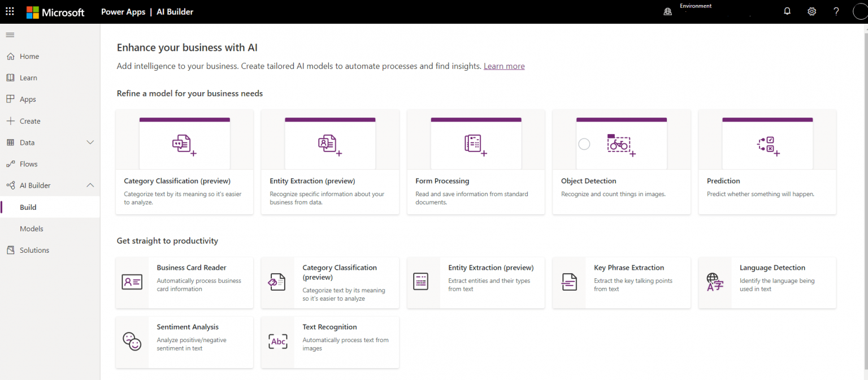Open the Object Detection card title
868x380 pixels.
tap(589, 181)
